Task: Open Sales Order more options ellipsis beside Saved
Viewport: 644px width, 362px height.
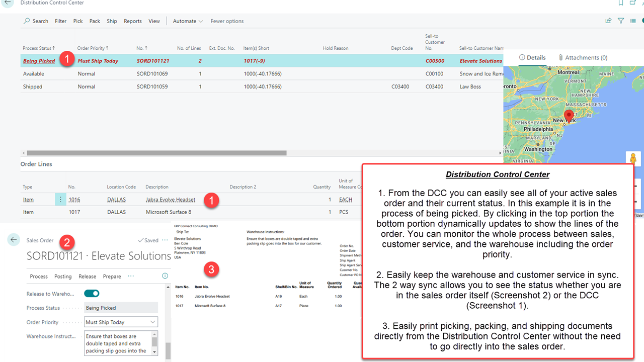Action: click(x=165, y=240)
